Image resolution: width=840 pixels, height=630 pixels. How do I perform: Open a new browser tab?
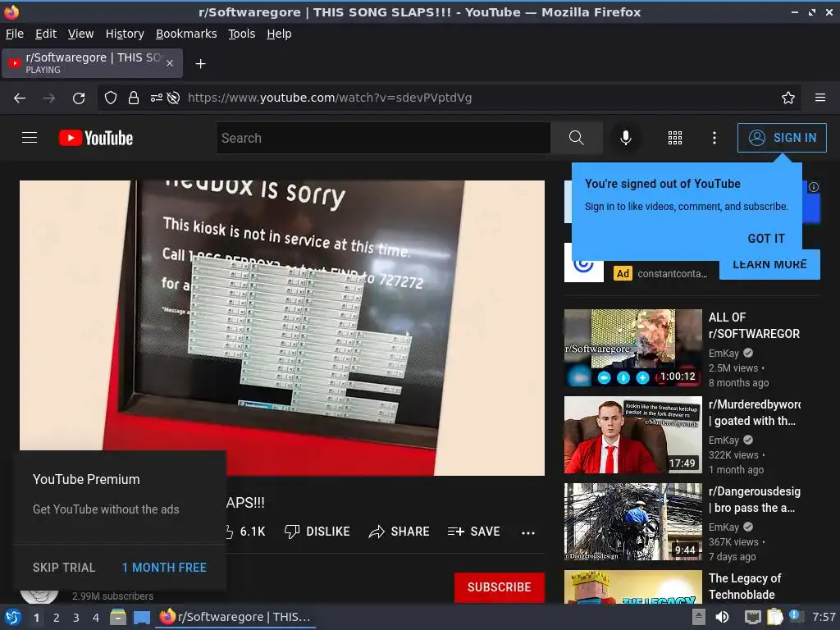200,64
